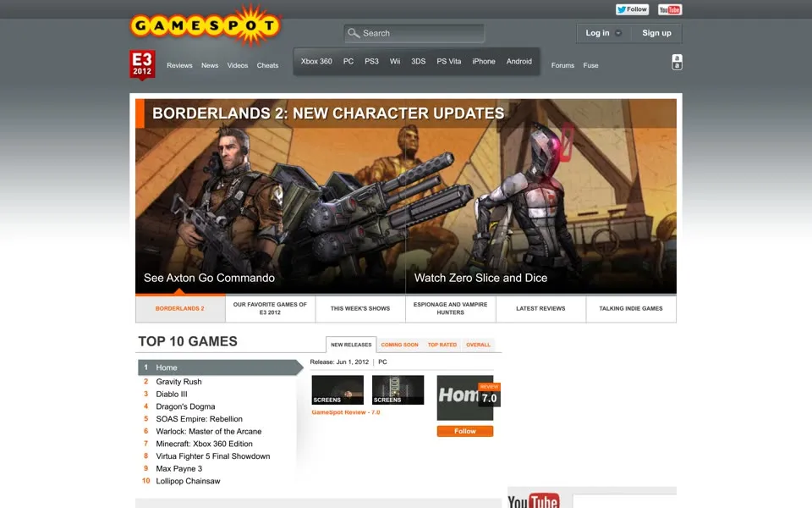Toggle the font size icon
The image size is (812, 508).
(677, 62)
